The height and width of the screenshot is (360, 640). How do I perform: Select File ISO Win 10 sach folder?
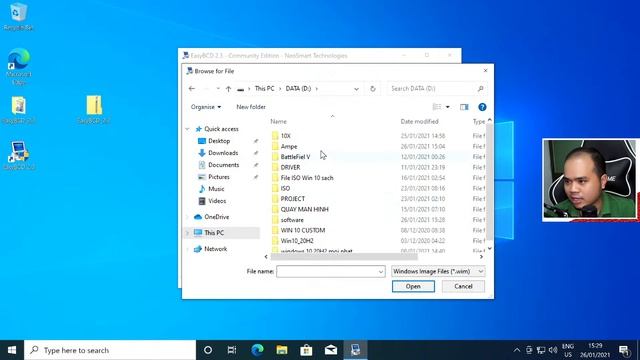(307, 178)
